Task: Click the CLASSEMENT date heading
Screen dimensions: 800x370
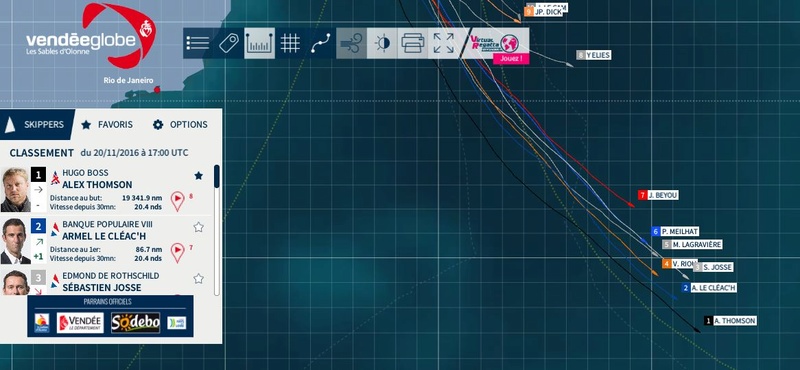Action: coord(98,153)
